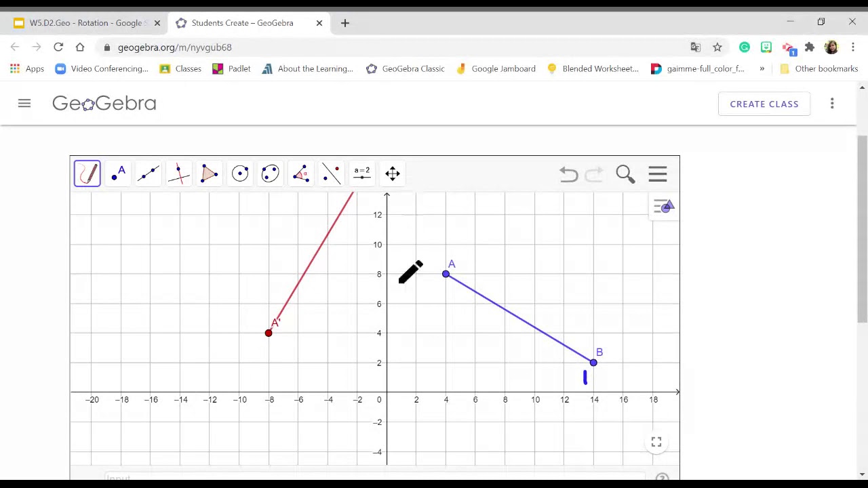Screen dimensions: 868x488
Task: Click the address bar URL
Action: 175,47
